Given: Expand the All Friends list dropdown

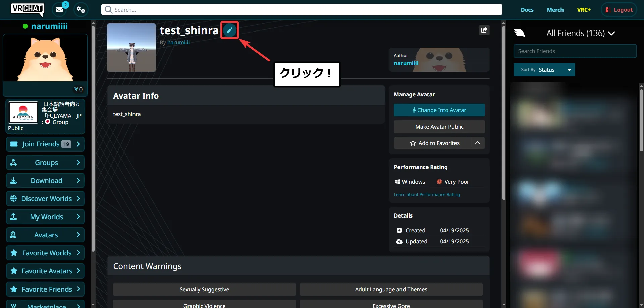Looking at the screenshot, I should (580, 33).
